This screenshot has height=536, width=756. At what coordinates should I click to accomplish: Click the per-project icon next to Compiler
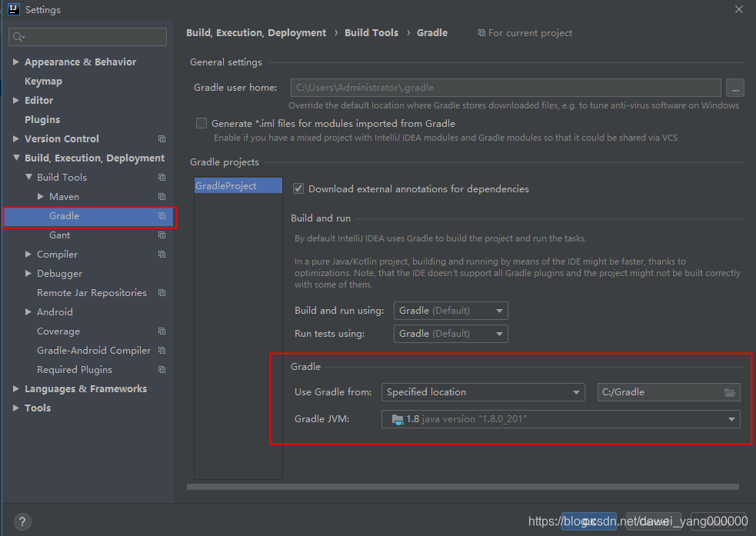pyautogui.click(x=162, y=254)
